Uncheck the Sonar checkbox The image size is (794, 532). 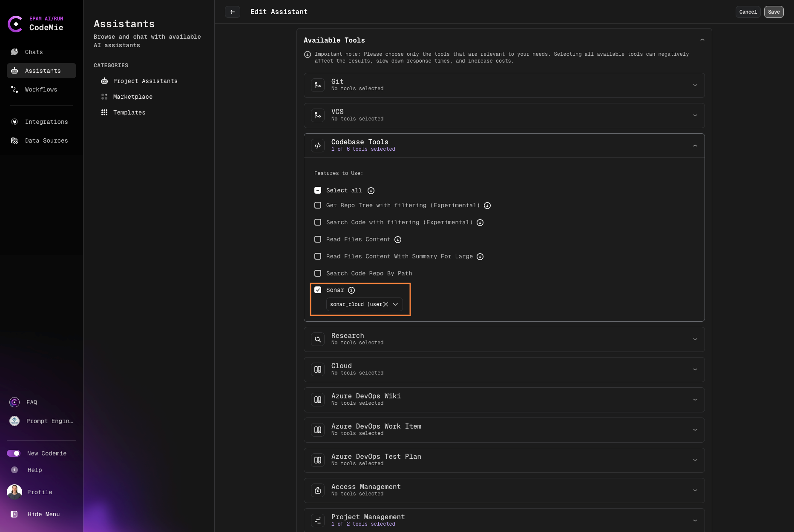[x=318, y=290]
